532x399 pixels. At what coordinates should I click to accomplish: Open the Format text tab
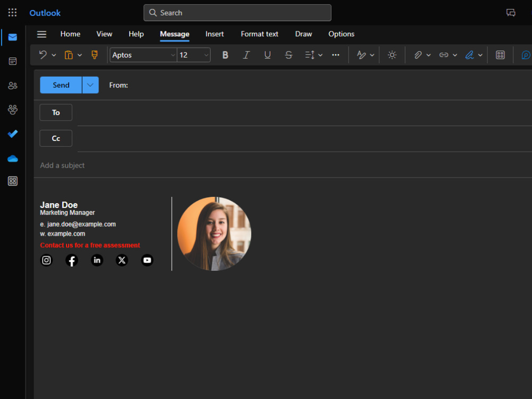(x=259, y=34)
